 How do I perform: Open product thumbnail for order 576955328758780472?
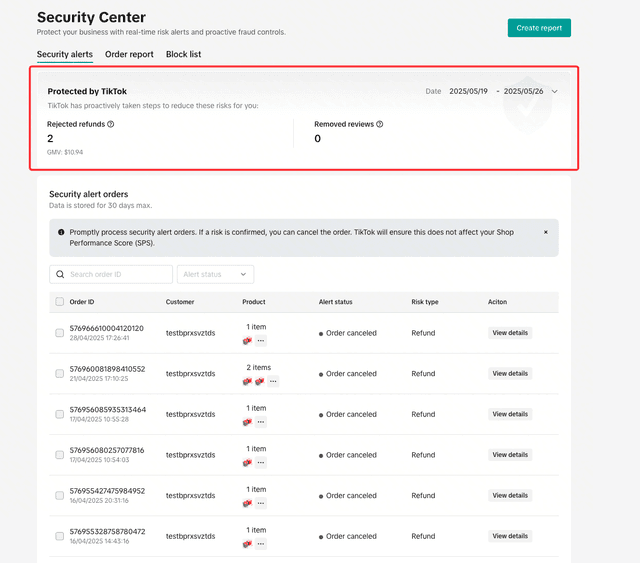point(247,544)
